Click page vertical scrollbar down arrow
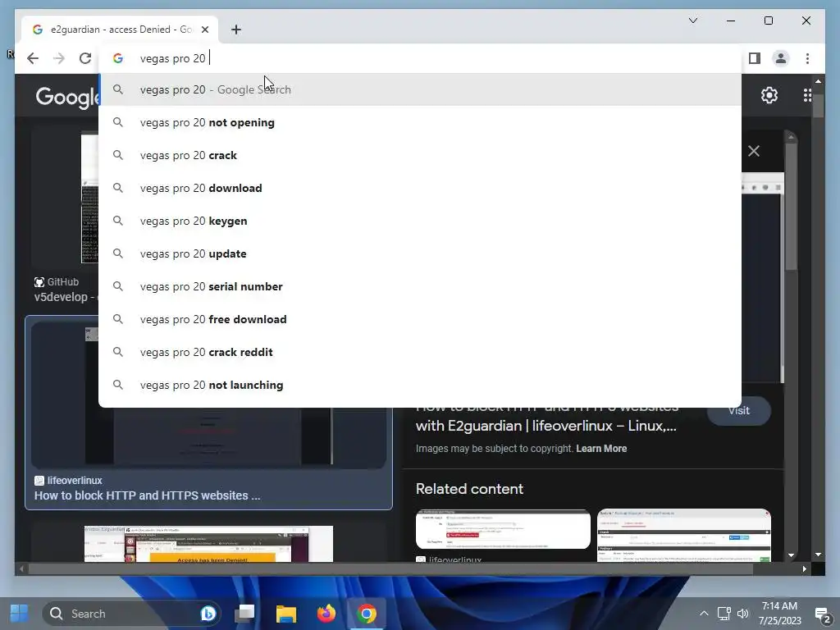This screenshot has height=630, width=840. click(x=818, y=555)
